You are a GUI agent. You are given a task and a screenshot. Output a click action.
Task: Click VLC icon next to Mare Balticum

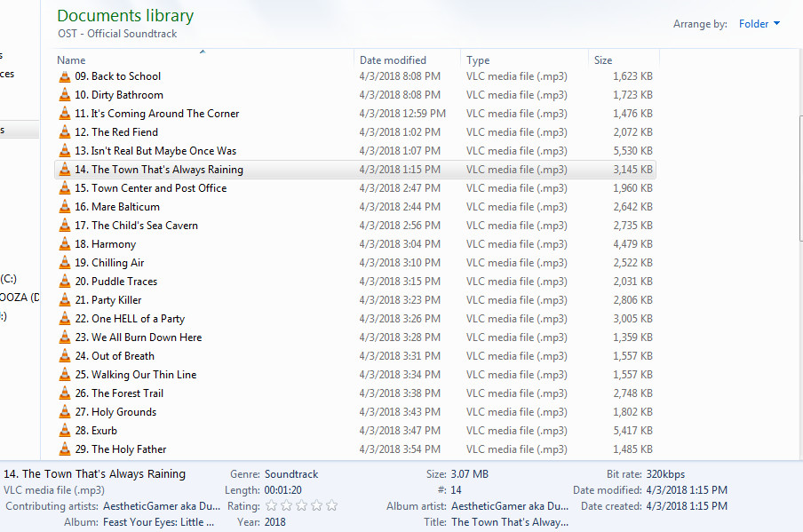pos(64,207)
